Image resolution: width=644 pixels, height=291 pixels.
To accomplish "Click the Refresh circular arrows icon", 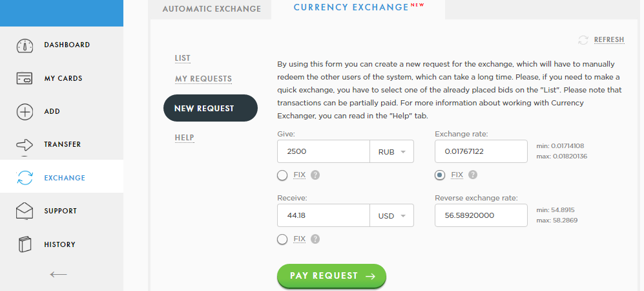I will point(583,40).
